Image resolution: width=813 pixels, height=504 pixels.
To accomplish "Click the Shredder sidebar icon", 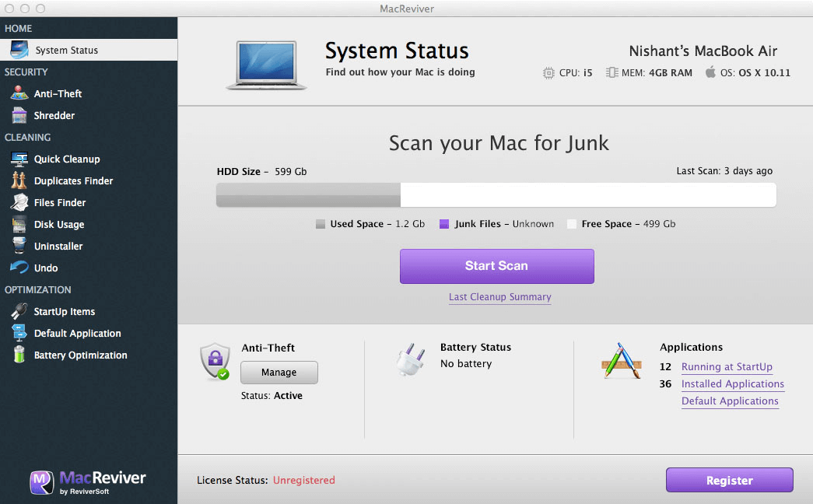I will point(19,115).
